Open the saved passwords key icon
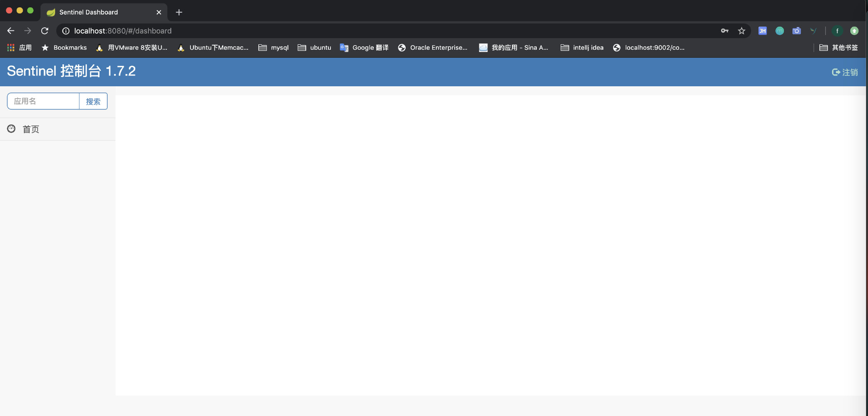The height and width of the screenshot is (416, 868). (x=725, y=31)
